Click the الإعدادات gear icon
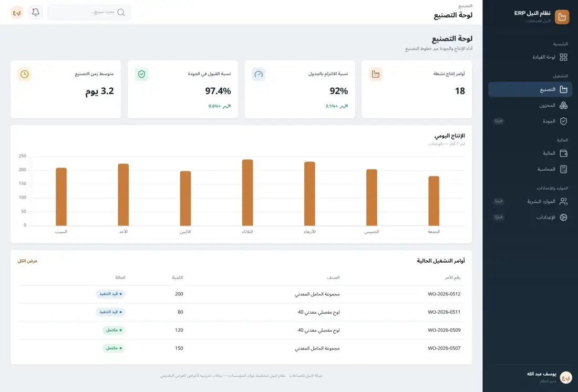 pyautogui.click(x=563, y=218)
